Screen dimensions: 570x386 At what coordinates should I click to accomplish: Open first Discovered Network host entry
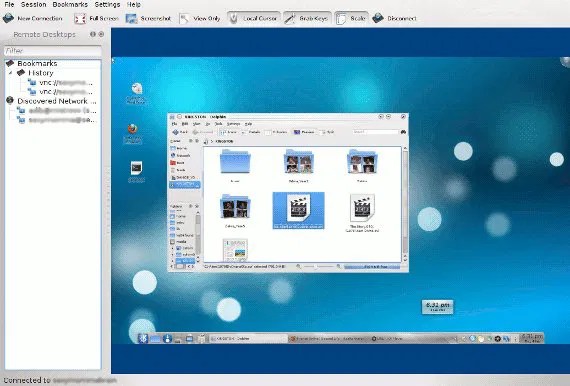[57, 110]
